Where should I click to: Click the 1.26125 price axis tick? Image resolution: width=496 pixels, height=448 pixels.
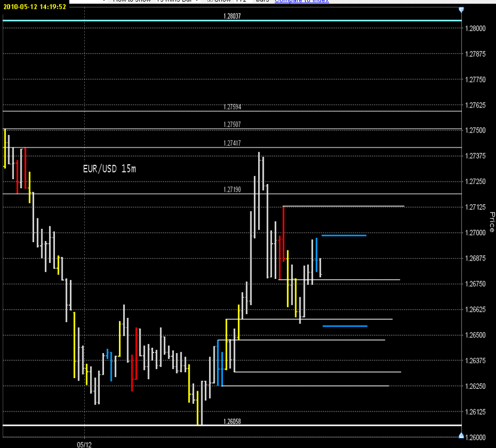(x=475, y=412)
